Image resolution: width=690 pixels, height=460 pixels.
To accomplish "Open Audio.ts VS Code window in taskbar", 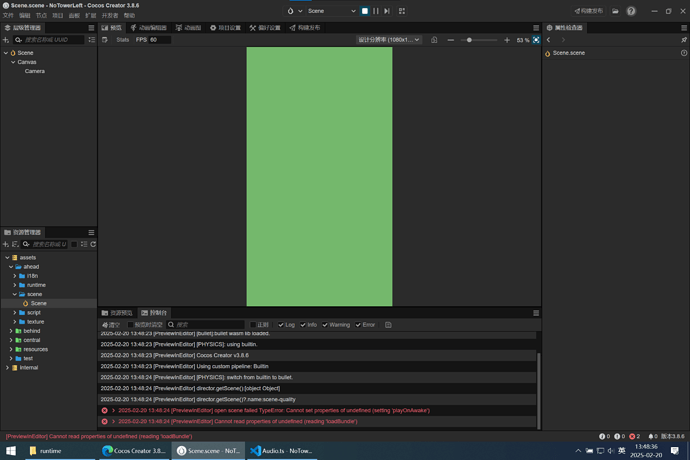I will [x=281, y=451].
